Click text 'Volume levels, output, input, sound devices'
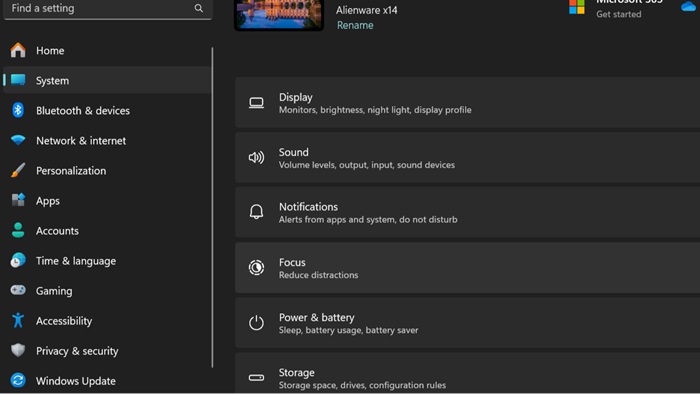 [x=367, y=165]
